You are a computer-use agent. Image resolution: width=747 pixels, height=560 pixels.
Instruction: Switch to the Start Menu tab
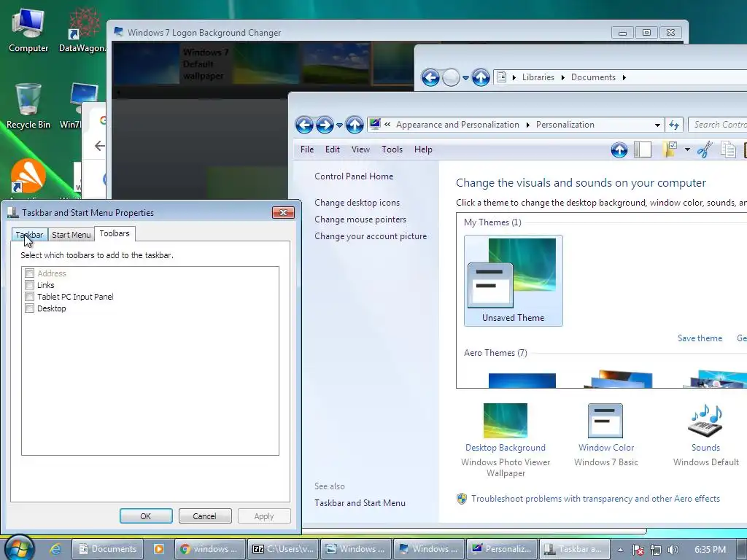tap(71, 235)
